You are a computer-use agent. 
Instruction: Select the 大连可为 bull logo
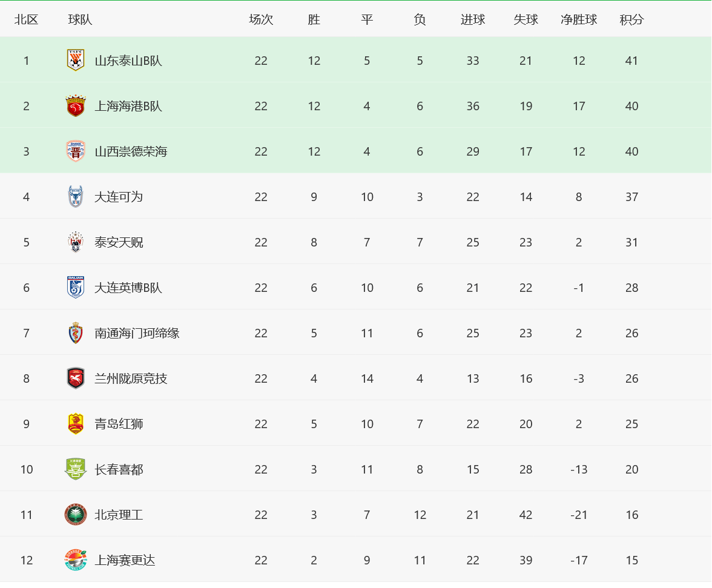pyautogui.click(x=75, y=197)
